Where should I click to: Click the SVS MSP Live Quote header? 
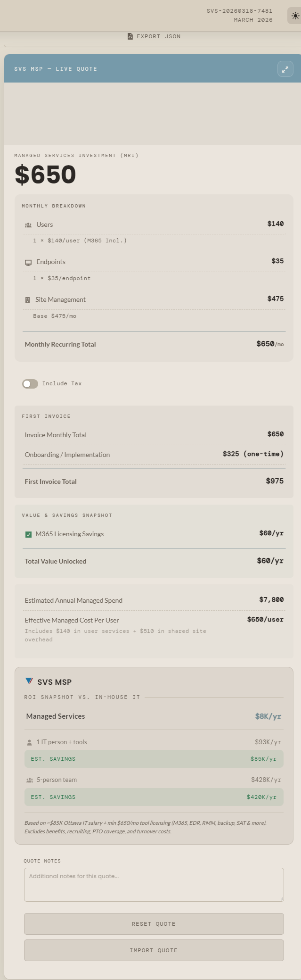coord(56,69)
